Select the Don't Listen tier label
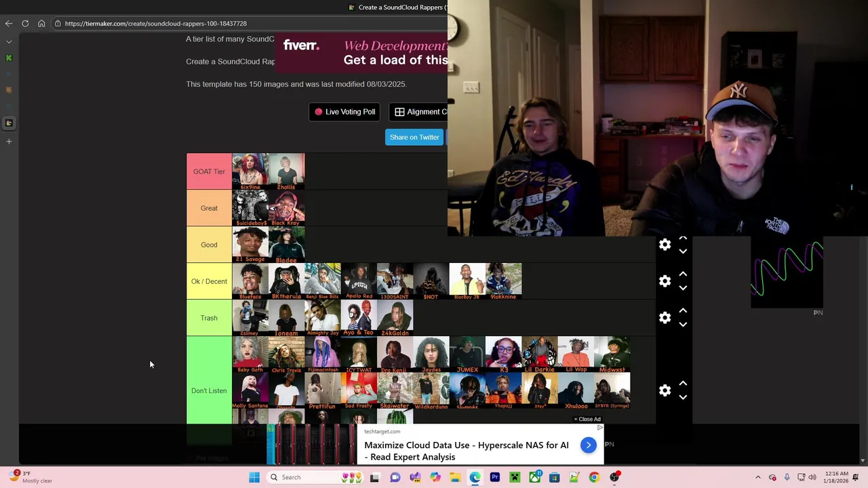868x488 pixels. [209, 390]
